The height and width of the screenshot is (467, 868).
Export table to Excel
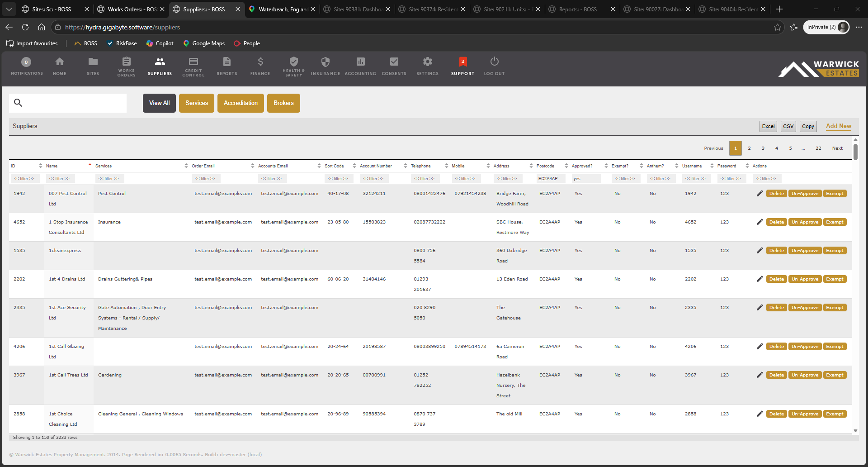click(x=768, y=126)
